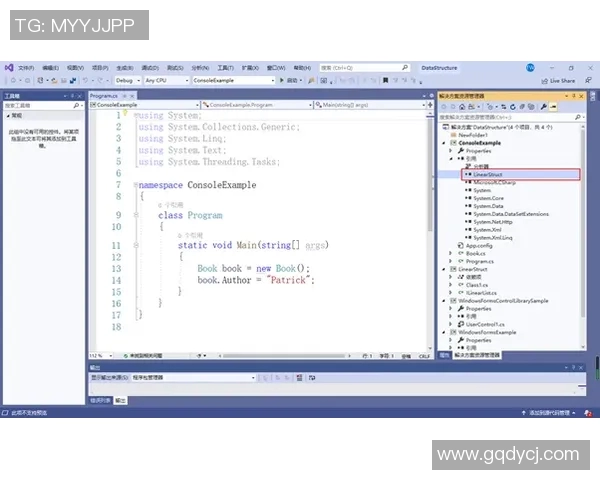Click the wrench properties icon in Solution Explorer
Image resolution: width=600 pixels, height=480 pixels.
point(543,107)
